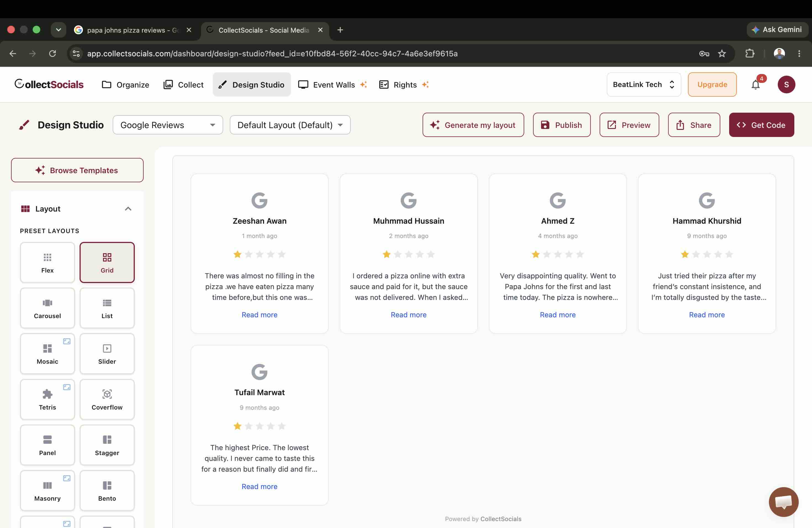Close the CollectSocials tab
Image resolution: width=812 pixels, height=528 pixels.
[320, 30]
